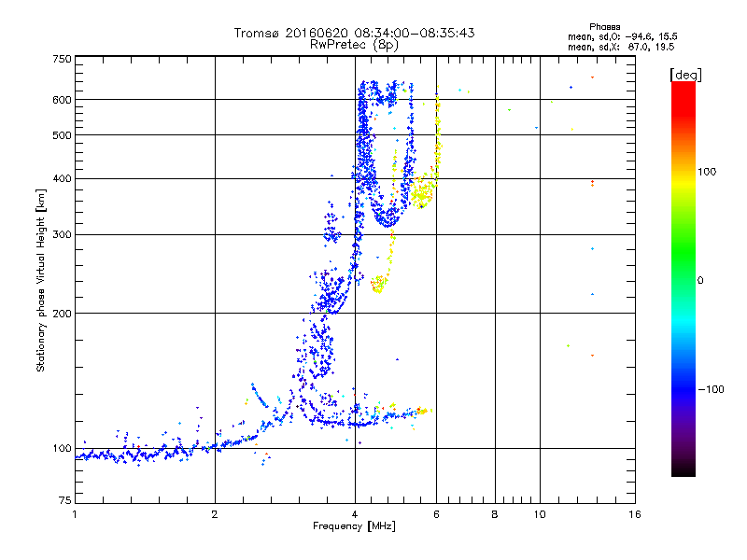Image resolution: width=747 pixels, height=560 pixels.
Task: Click the yellow-green cluster near 230 km
Action: [378, 285]
